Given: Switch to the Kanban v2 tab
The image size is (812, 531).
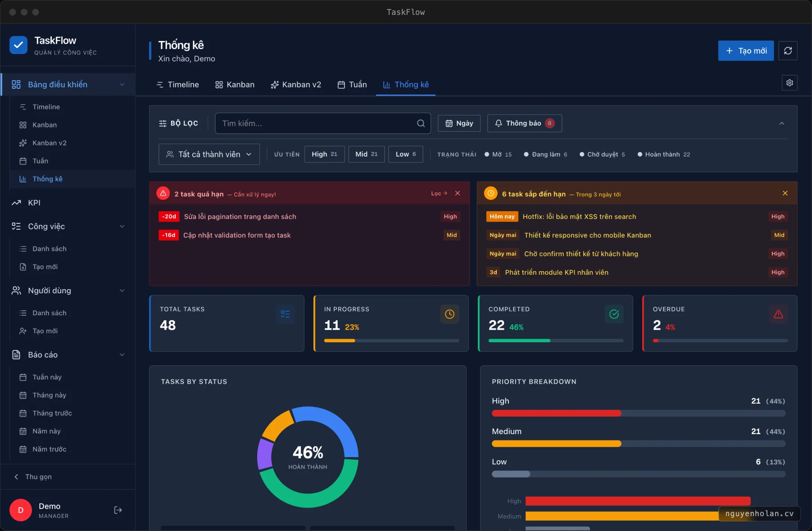Looking at the screenshot, I should point(296,85).
